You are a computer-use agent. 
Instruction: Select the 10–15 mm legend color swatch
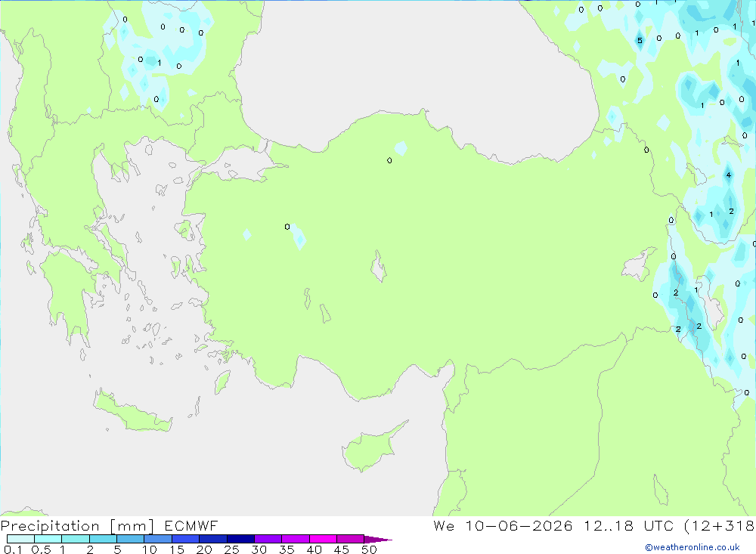click(158, 539)
